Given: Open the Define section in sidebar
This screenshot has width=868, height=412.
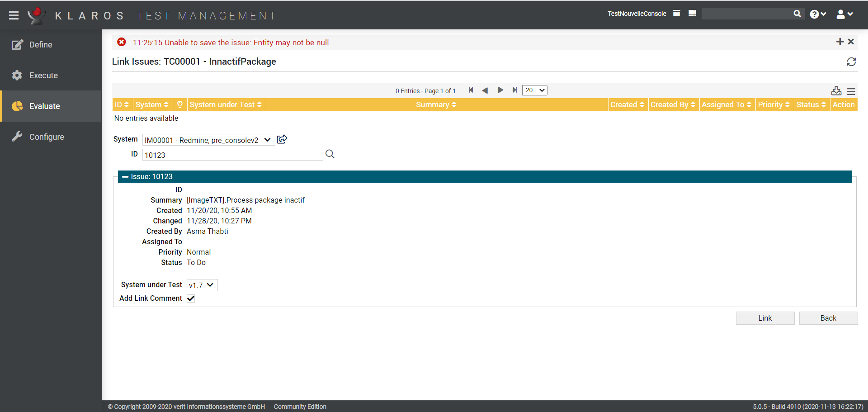Looking at the screenshot, I should (41, 45).
